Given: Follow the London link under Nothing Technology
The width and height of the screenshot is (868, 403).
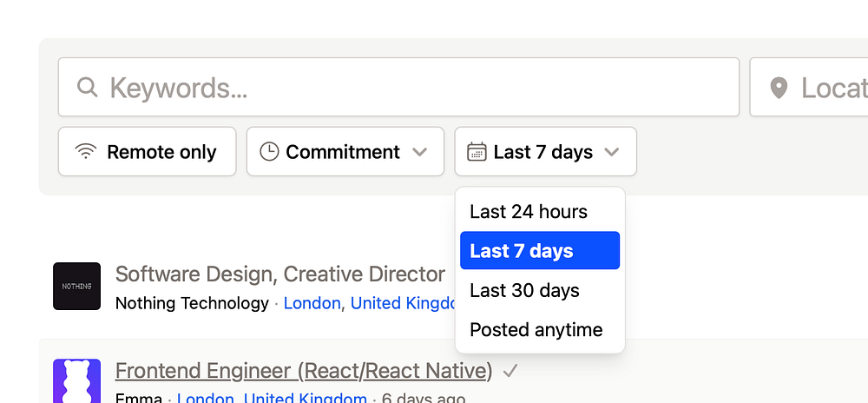Looking at the screenshot, I should tap(312, 303).
